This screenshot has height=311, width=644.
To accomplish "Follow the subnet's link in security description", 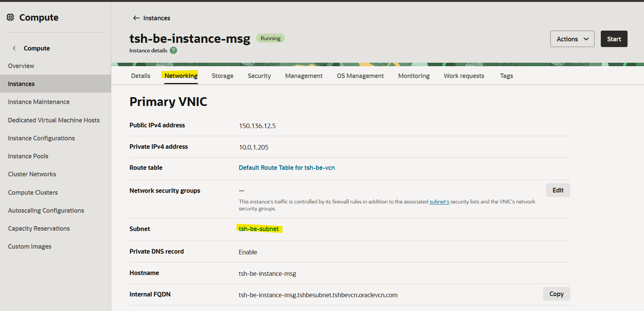I will point(439,202).
